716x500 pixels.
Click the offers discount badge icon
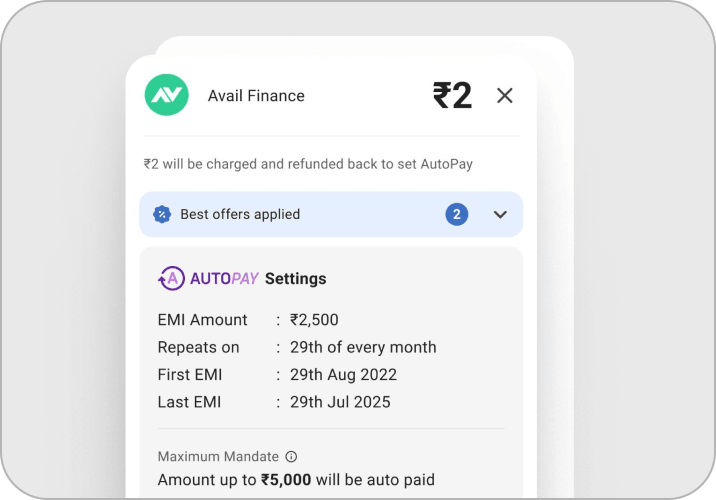click(x=162, y=214)
